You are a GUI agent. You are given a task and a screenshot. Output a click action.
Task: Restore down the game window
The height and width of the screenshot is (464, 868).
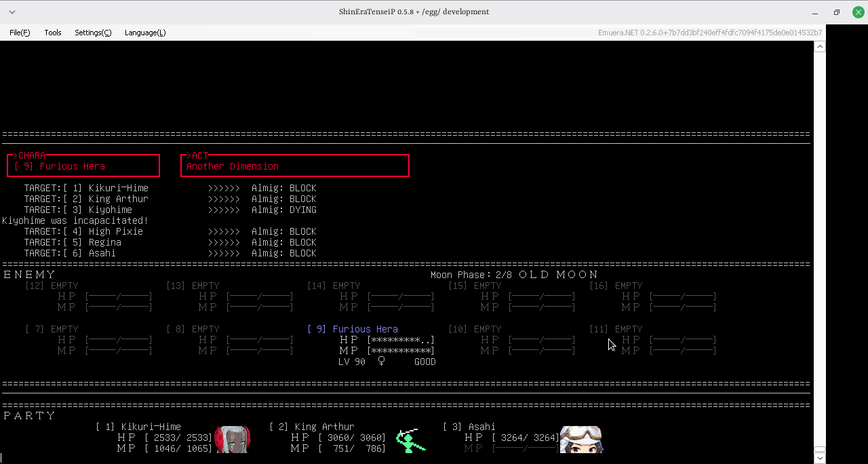(837, 12)
